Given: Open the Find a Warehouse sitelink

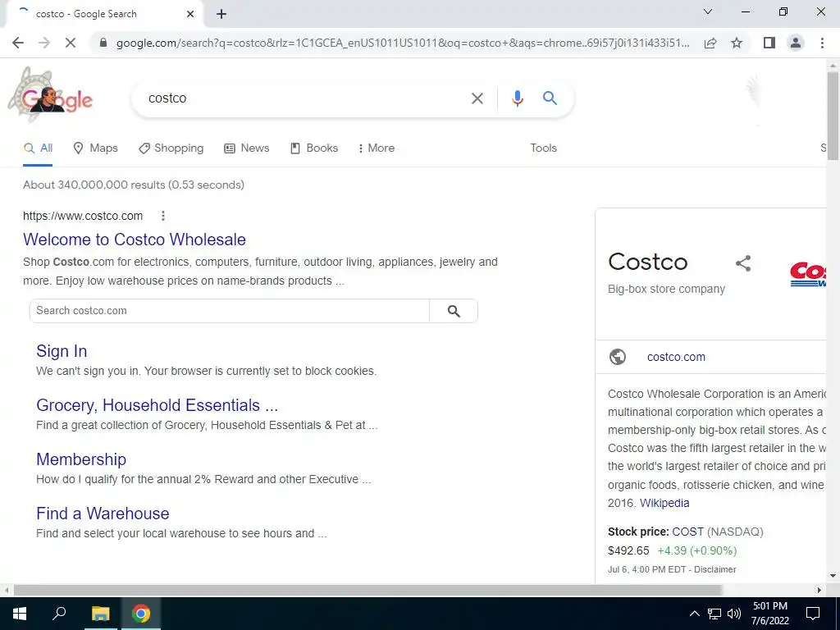Looking at the screenshot, I should coord(103,514).
